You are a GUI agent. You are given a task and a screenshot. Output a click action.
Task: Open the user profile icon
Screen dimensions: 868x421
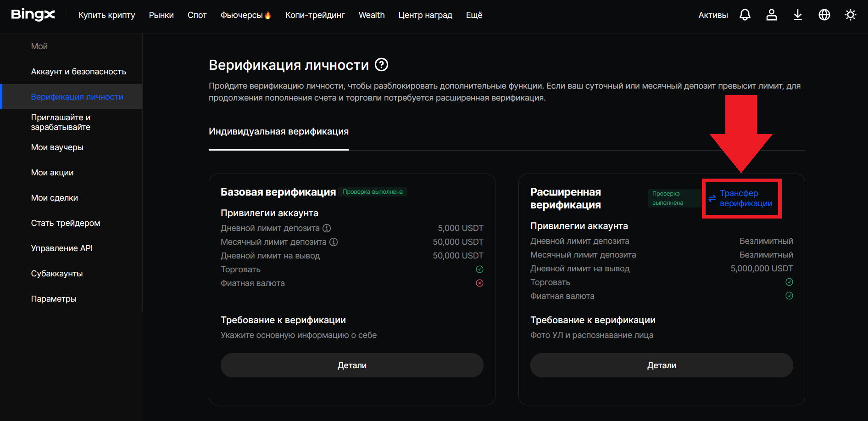pyautogui.click(x=772, y=15)
